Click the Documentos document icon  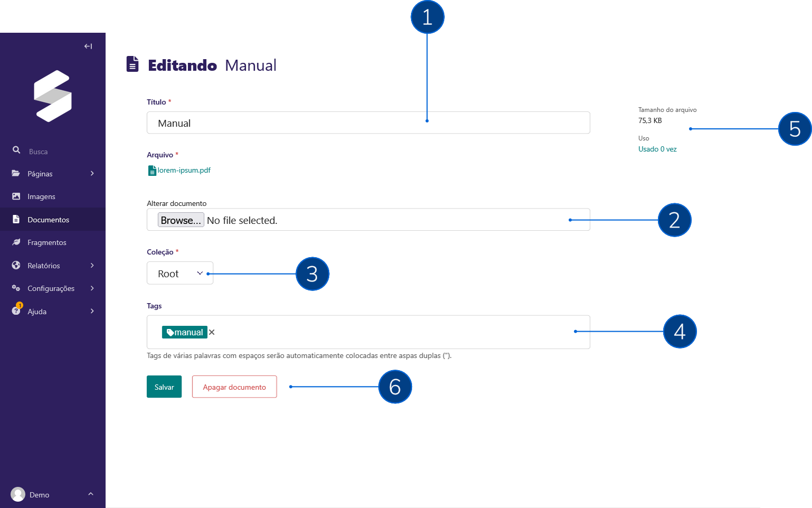pos(16,219)
